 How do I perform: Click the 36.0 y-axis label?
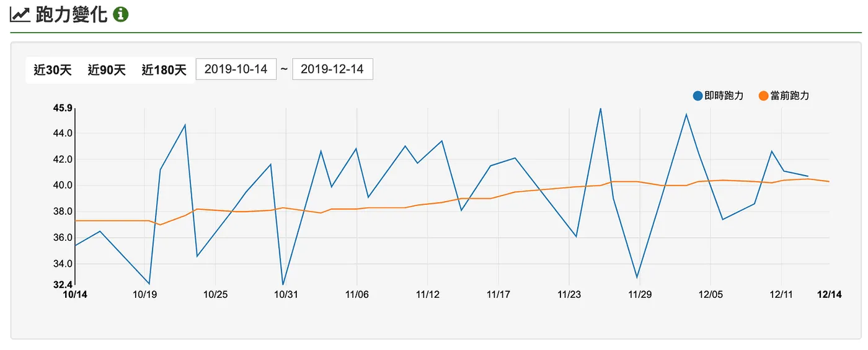click(63, 238)
